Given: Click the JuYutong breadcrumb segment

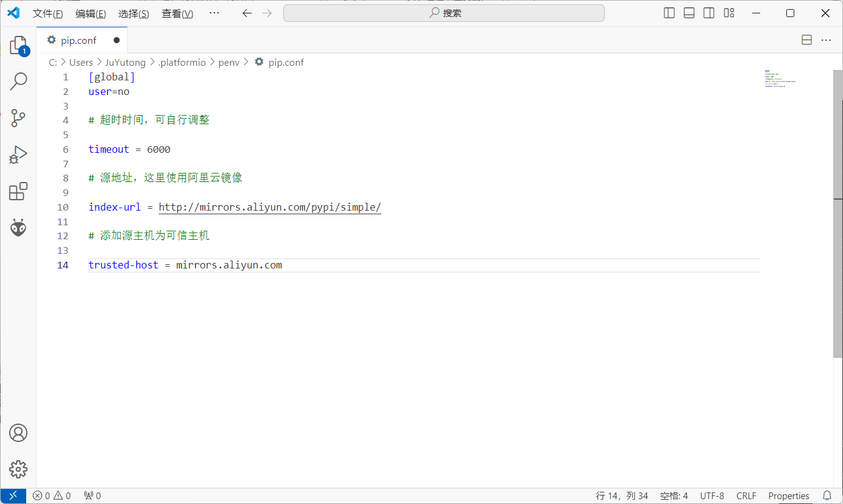Looking at the screenshot, I should (x=125, y=62).
